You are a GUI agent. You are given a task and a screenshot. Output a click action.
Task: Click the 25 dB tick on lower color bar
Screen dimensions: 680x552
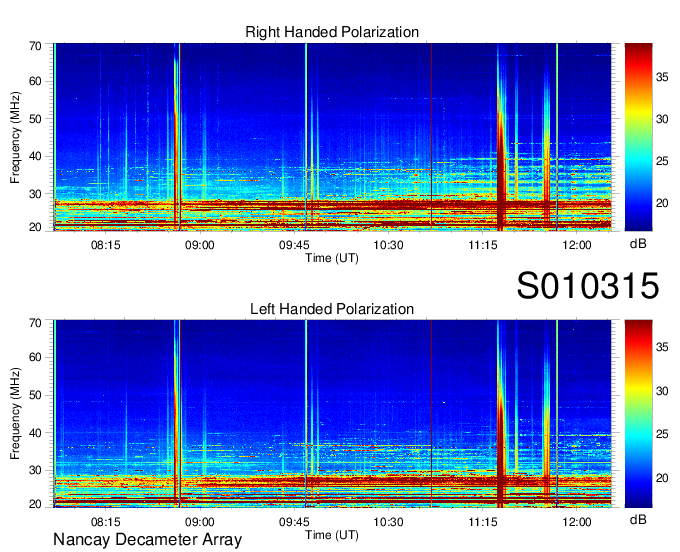662,434
